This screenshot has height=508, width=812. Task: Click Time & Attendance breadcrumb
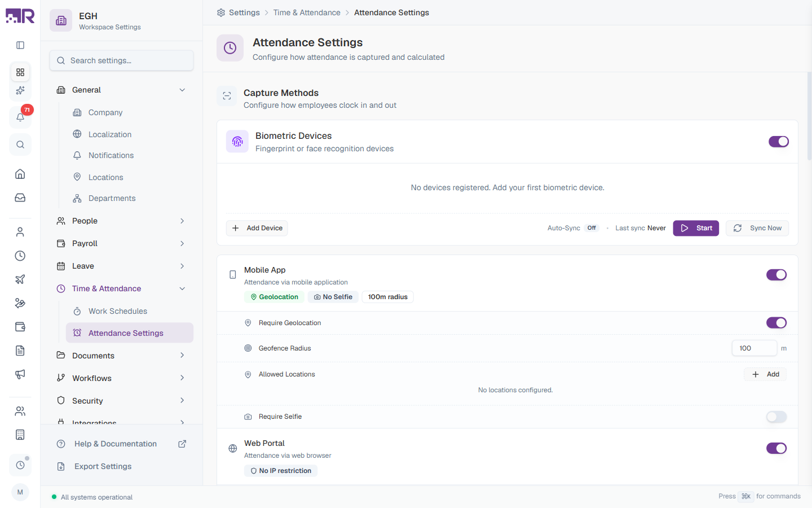tap(307, 12)
